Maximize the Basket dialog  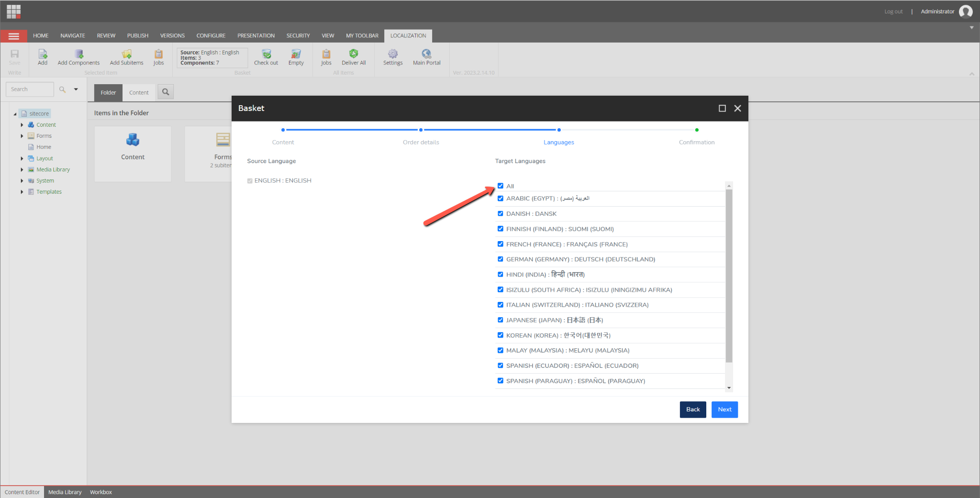tap(722, 109)
